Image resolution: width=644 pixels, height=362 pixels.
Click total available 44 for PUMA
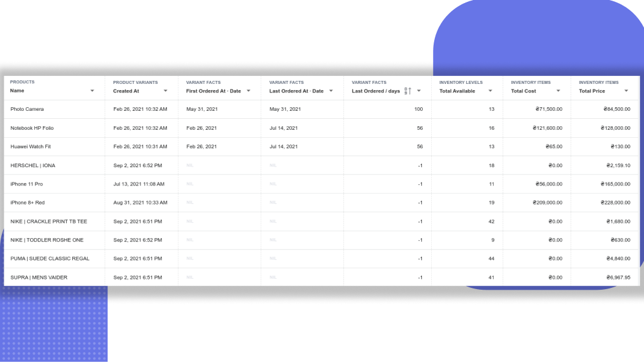point(491,258)
